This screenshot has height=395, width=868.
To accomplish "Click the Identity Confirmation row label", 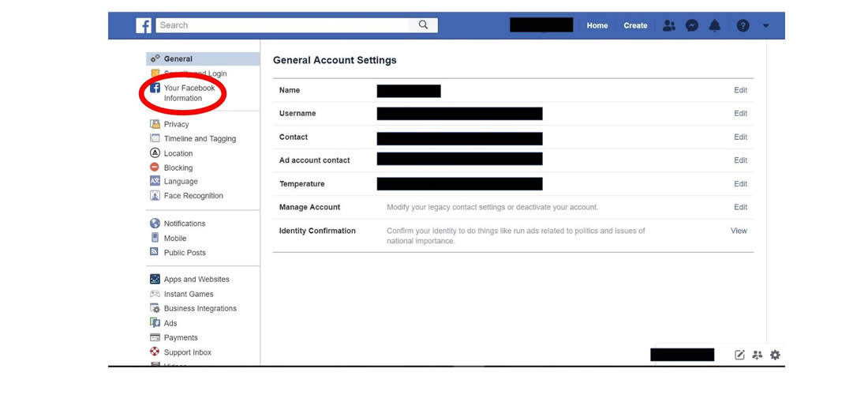I will coord(317,231).
